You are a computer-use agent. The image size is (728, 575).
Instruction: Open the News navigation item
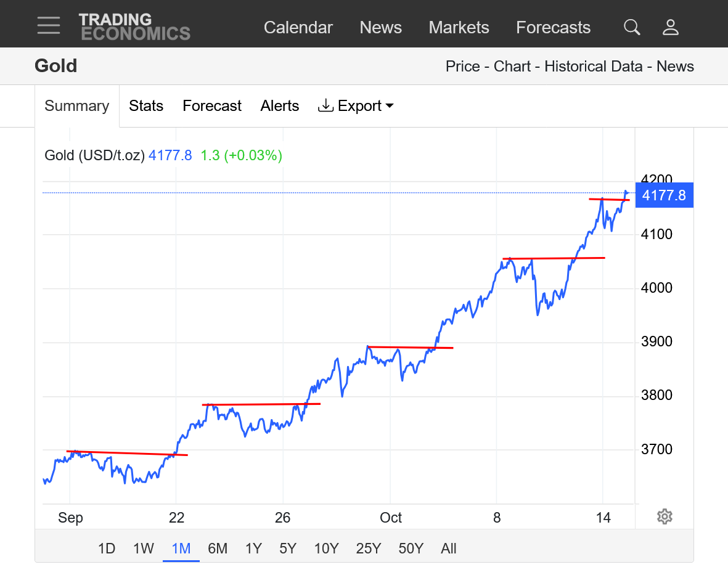380,28
